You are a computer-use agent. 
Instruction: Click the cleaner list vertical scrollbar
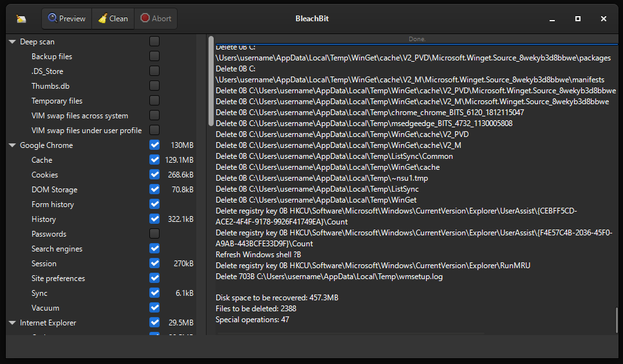pos(210,80)
